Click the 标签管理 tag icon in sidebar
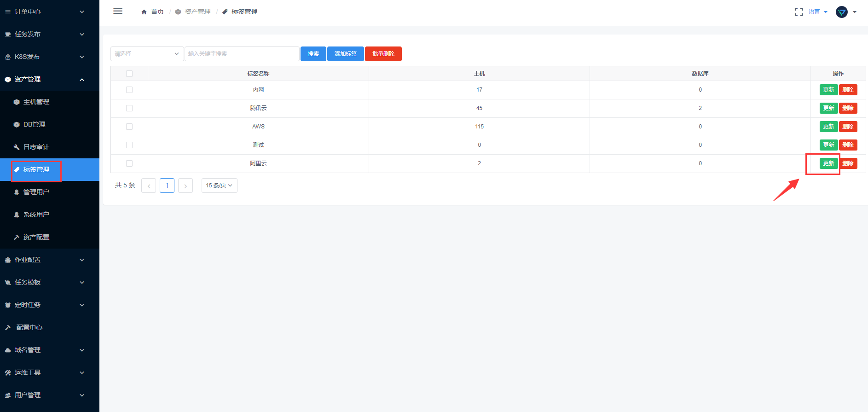This screenshot has height=412, width=868. [x=17, y=170]
